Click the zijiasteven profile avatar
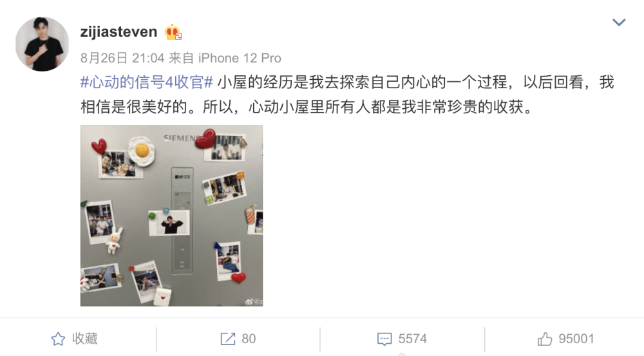 tap(43, 44)
